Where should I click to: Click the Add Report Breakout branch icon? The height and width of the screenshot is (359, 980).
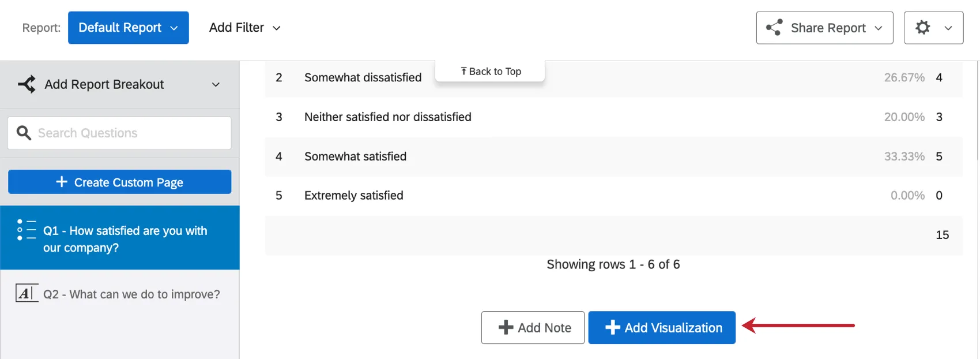[27, 84]
